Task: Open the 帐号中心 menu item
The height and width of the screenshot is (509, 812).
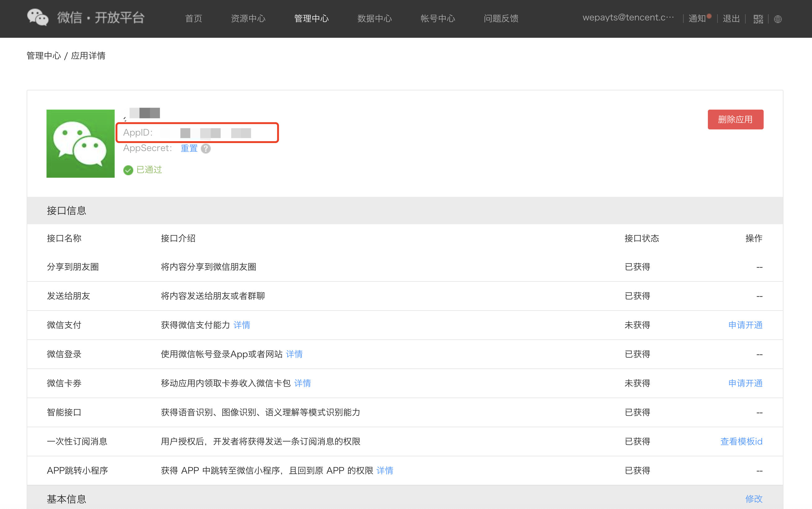Action: [x=438, y=19]
